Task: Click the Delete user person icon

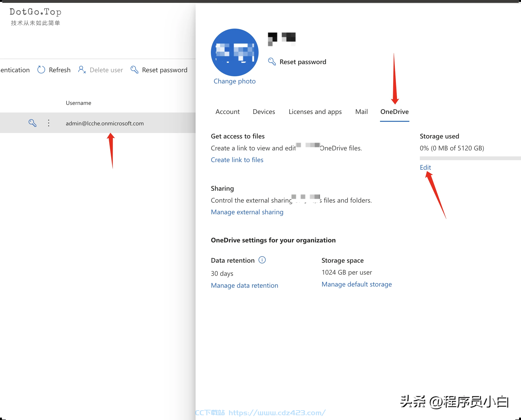Action: (82, 70)
